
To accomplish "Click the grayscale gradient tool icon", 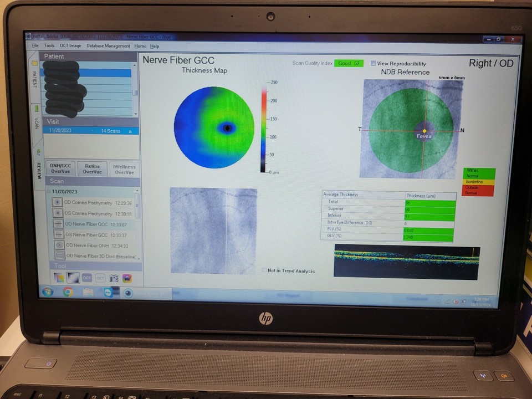I will pyautogui.click(x=73, y=277).
